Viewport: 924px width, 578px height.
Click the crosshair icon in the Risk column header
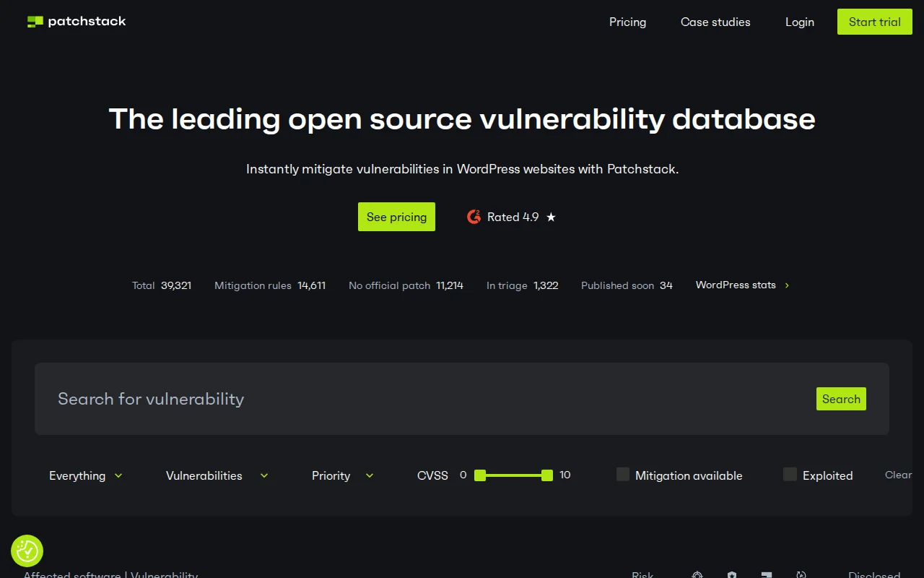[697, 575]
